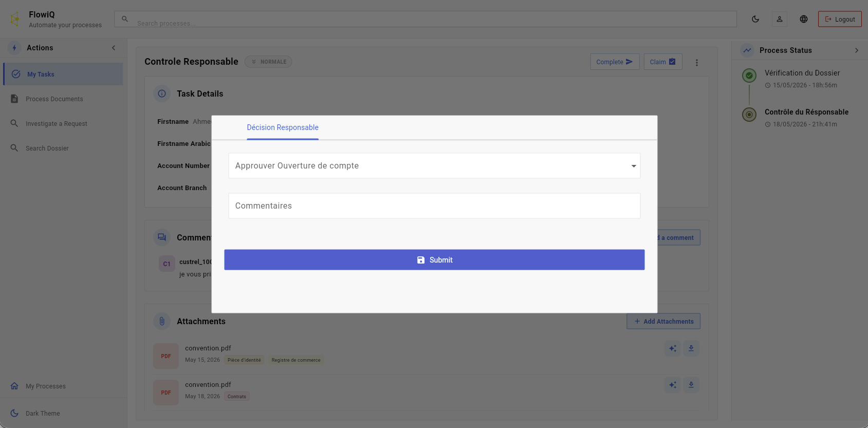Open the Décision Responsable tab
The height and width of the screenshot is (428, 868).
click(283, 127)
